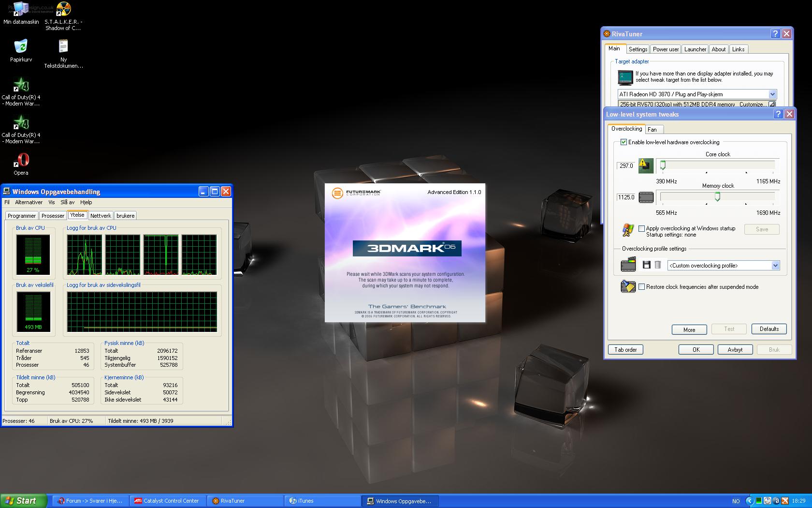Screen dimensions: 812x508
Task: Open the Custom overclocking profile dropdown
Action: pos(775,266)
